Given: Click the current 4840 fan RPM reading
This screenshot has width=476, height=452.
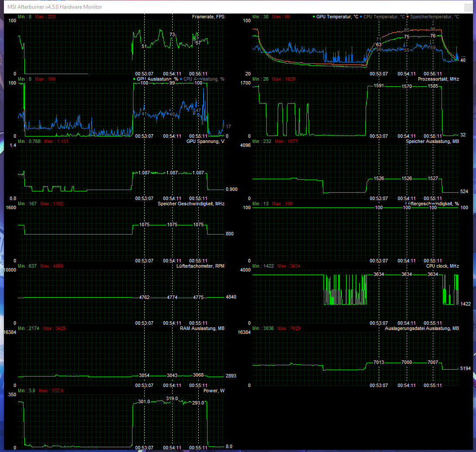Looking at the screenshot, I should click(x=231, y=297).
